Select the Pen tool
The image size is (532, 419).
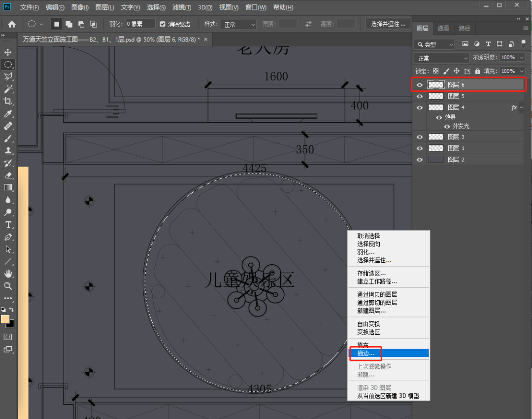(8, 237)
